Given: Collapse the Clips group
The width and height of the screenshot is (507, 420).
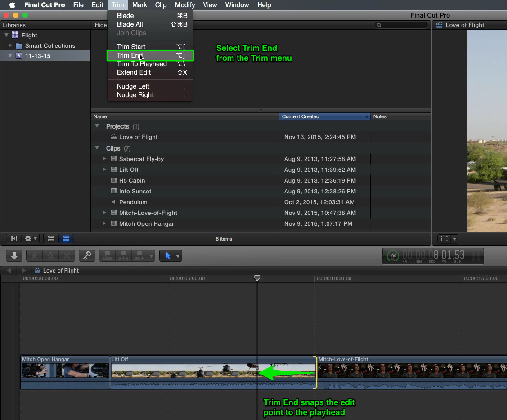Looking at the screenshot, I should [97, 148].
